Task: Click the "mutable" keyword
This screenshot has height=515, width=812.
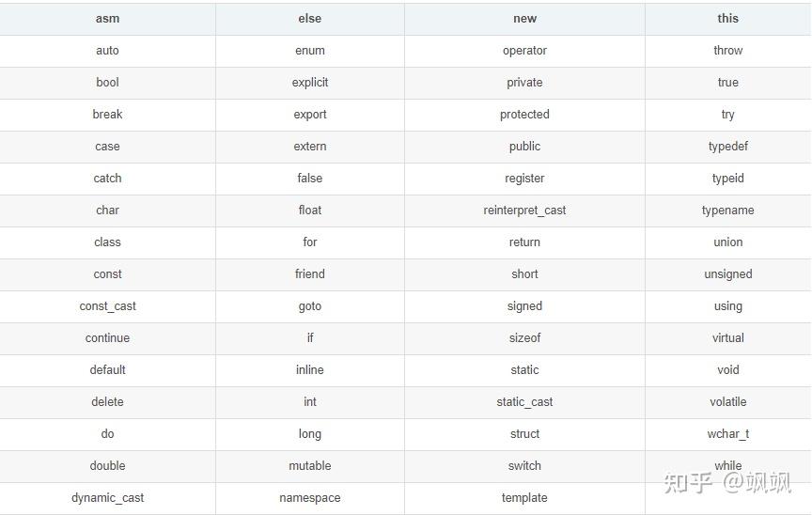Action: [309, 466]
